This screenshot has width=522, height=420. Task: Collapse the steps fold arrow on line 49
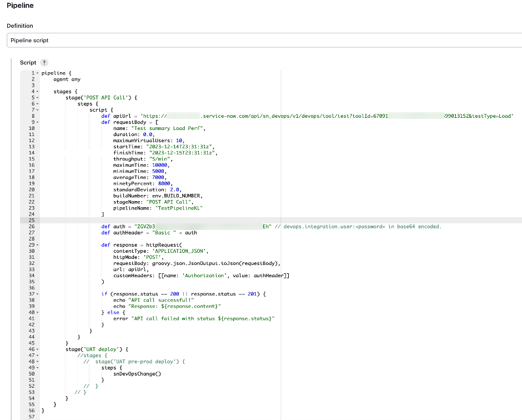point(37,368)
